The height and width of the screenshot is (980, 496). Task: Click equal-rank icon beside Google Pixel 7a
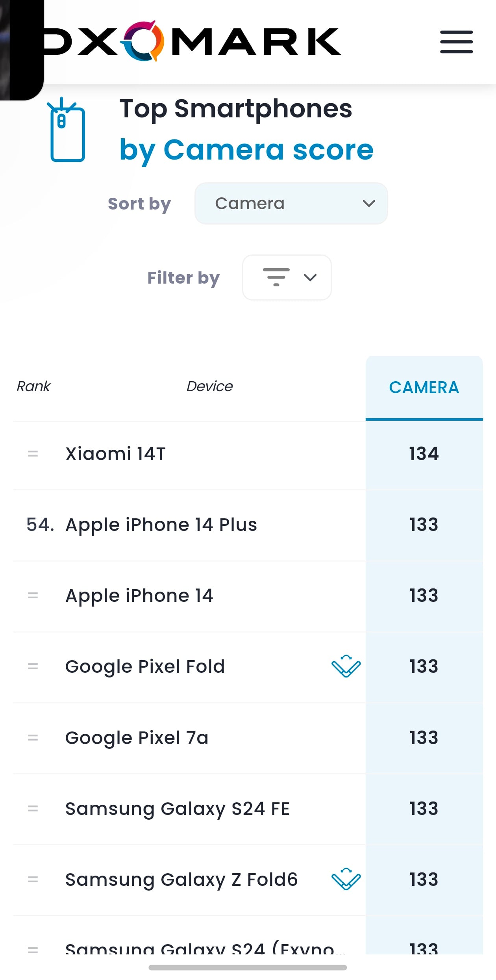coord(33,737)
